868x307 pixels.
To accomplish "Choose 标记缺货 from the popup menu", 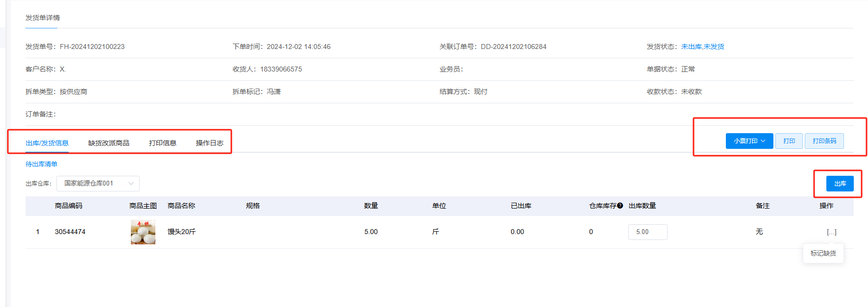I will coord(823,253).
